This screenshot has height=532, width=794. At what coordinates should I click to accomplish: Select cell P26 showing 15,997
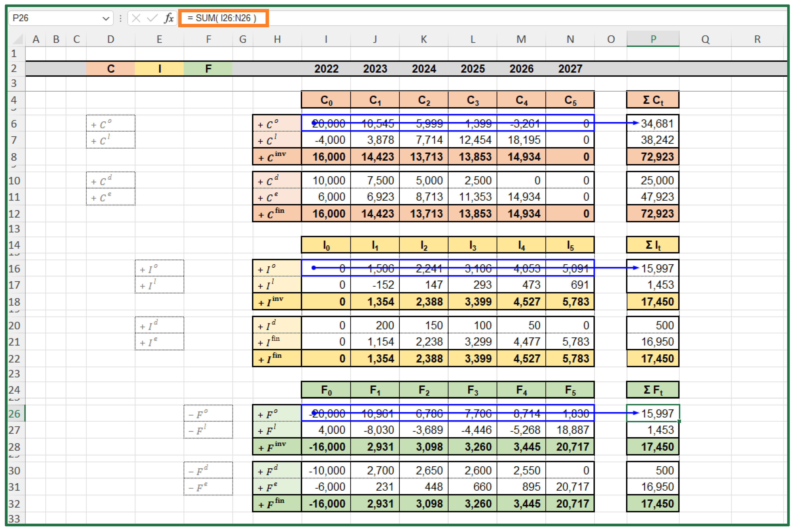point(653,413)
